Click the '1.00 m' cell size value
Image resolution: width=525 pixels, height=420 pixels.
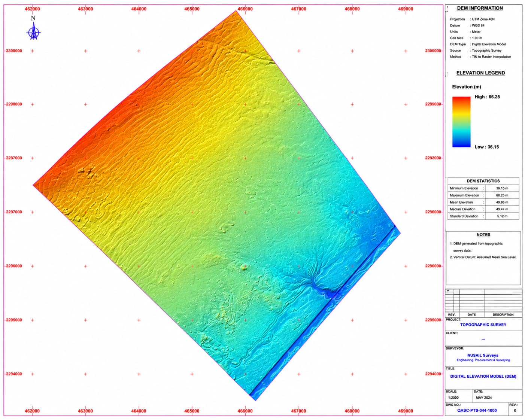click(x=477, y=38)
